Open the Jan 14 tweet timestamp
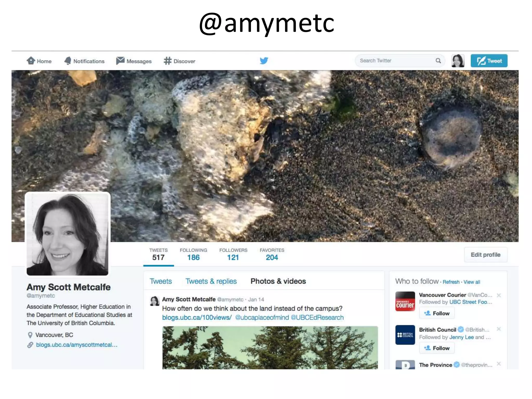Screen dimensions: 532x399 tap(256, 300)
